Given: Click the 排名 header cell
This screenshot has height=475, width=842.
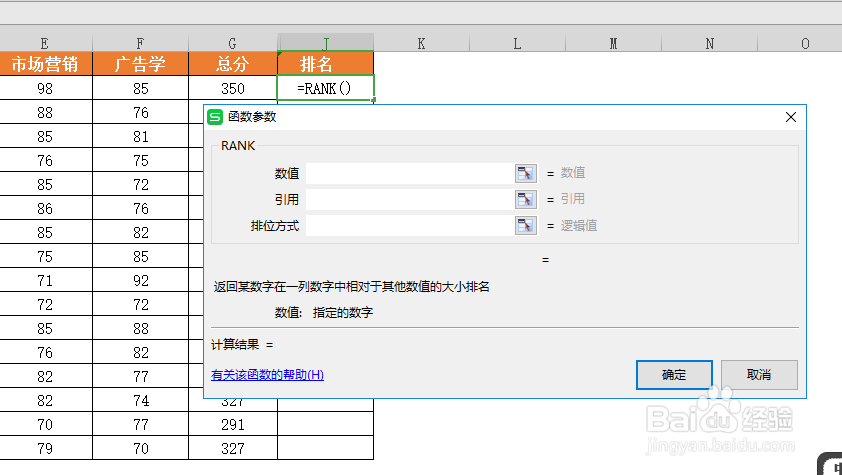Looking at the screenshot, I should point(325,64).
